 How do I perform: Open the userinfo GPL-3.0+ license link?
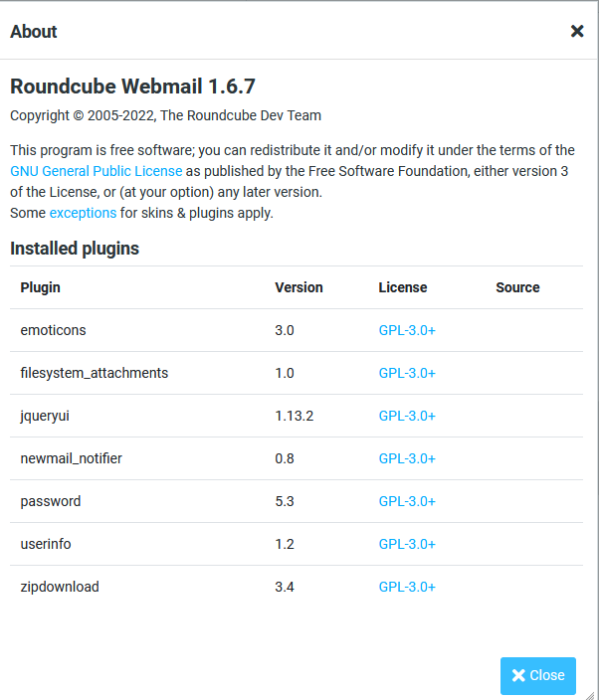coord(407,544)
